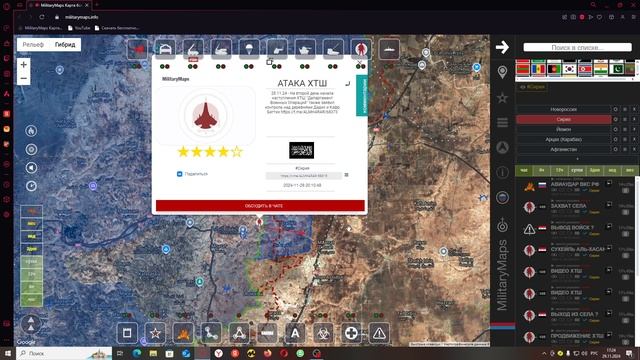Viewport: 640px width, 360px height.
Task: Open the hamburger list icon in right sidebar
Action: (502, 122)
